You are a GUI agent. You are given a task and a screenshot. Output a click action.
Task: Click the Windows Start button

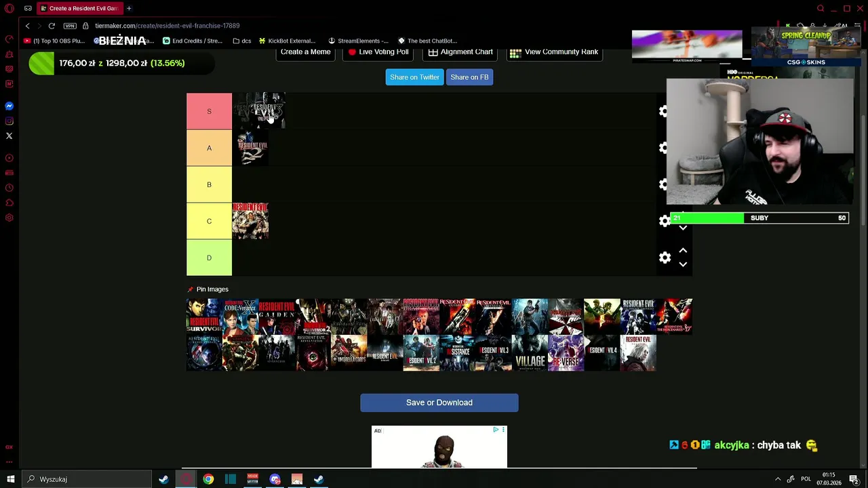(11, 479)
